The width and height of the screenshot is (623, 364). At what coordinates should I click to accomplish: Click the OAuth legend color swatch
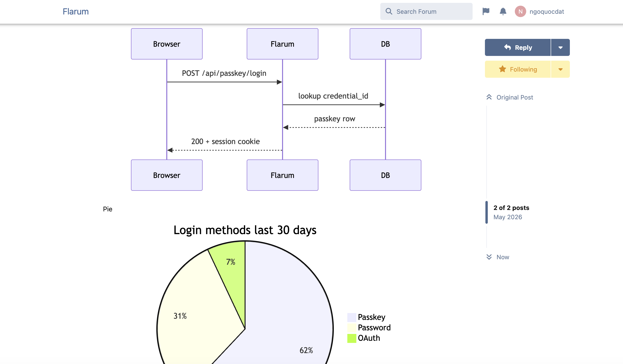pyautogui.click(x=352, y=338)
